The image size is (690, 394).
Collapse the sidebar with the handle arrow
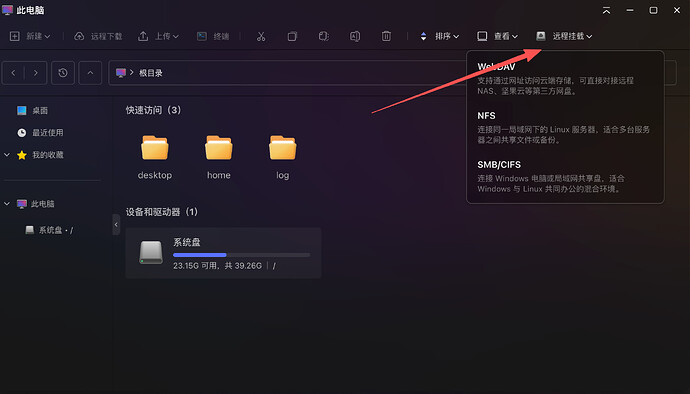tap(116, 225)
